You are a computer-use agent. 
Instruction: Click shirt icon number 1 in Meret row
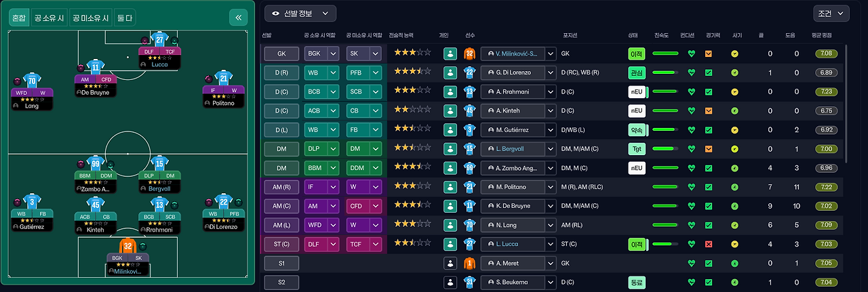pyautogui.click(x=469, y=262)
